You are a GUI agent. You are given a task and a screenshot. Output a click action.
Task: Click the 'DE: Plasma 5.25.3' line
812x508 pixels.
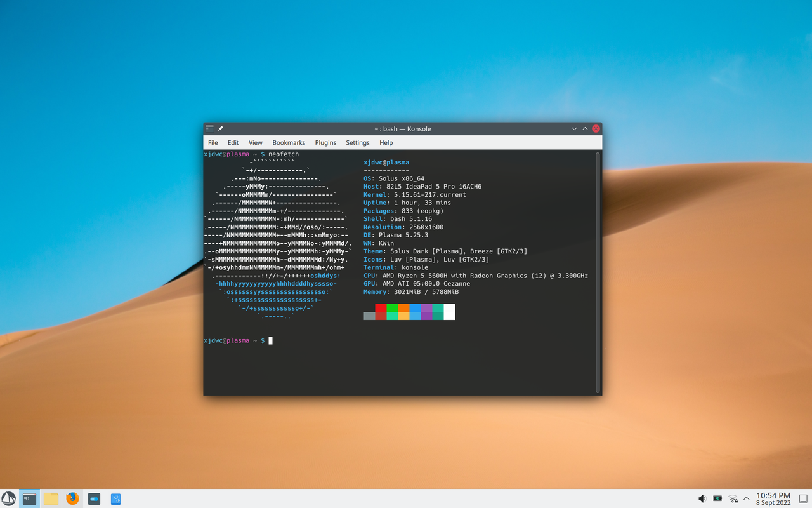396,235
